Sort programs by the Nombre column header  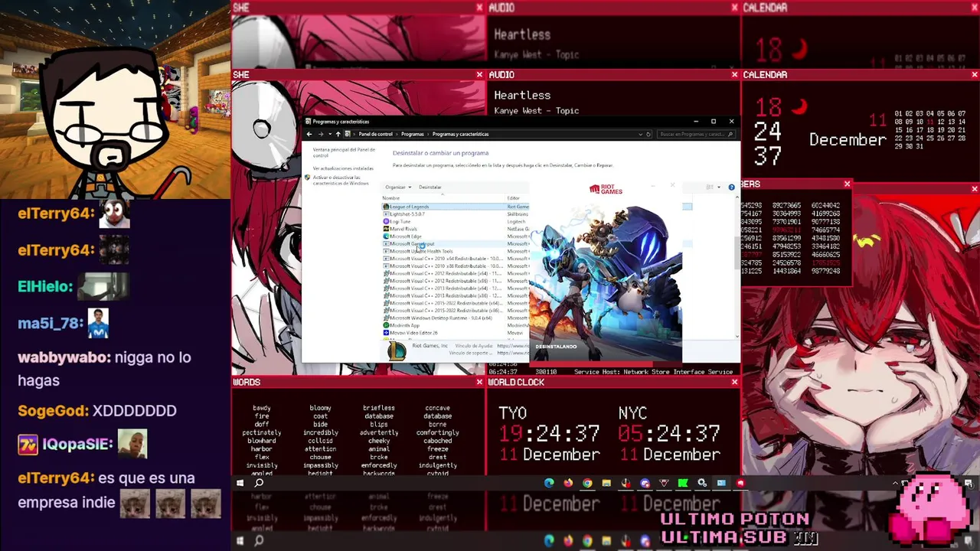point(391,198)
